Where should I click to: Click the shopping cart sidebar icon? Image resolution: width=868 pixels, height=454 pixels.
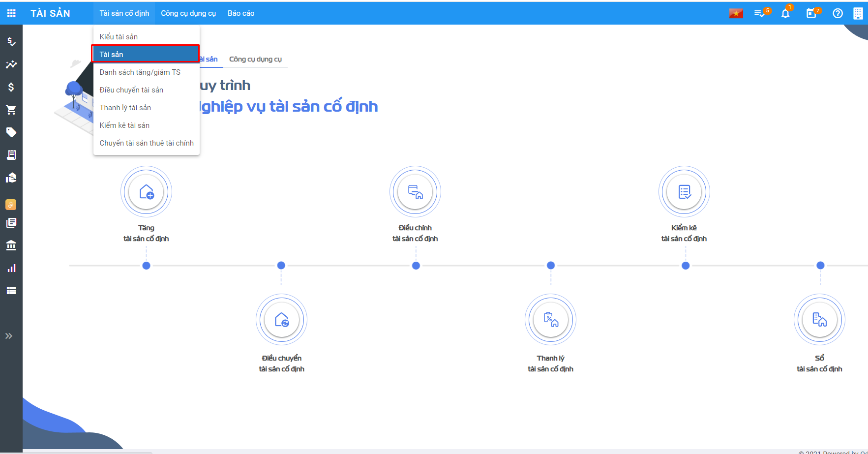coord(11,110)
